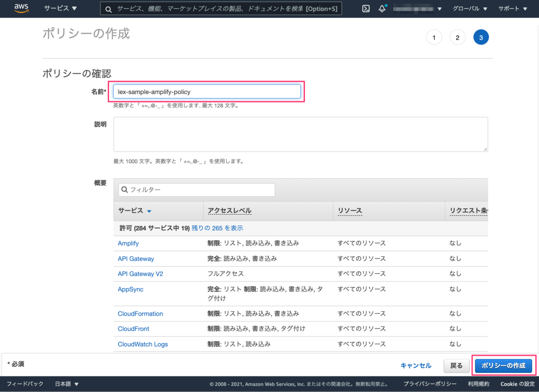
Task: Open the 日本語 language selector
Action: (x=66, y=384)
